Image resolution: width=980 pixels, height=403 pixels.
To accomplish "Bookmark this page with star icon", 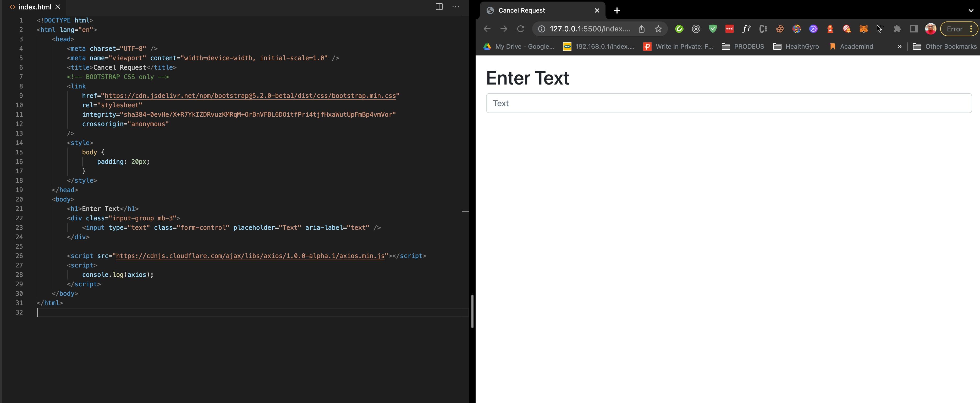I will [x=658, y=29].
